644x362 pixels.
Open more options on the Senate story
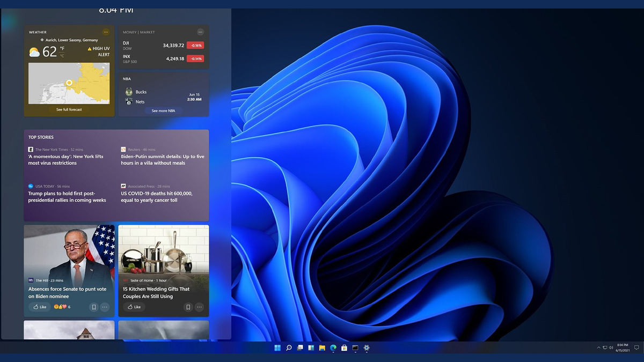tap(105, 307)
